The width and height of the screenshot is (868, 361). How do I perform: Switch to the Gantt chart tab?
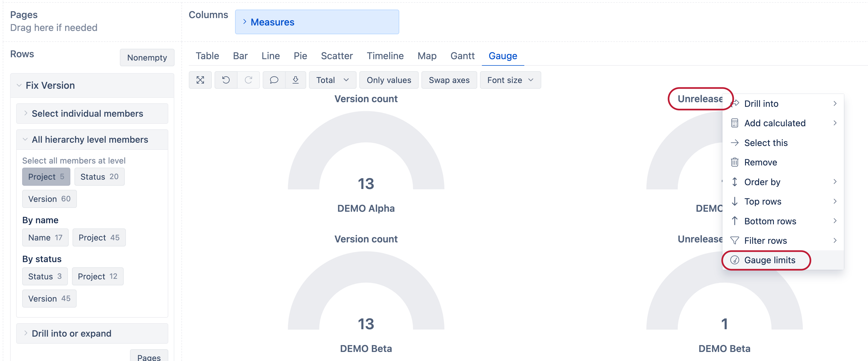pyautogui.click(x=462, y=56)
